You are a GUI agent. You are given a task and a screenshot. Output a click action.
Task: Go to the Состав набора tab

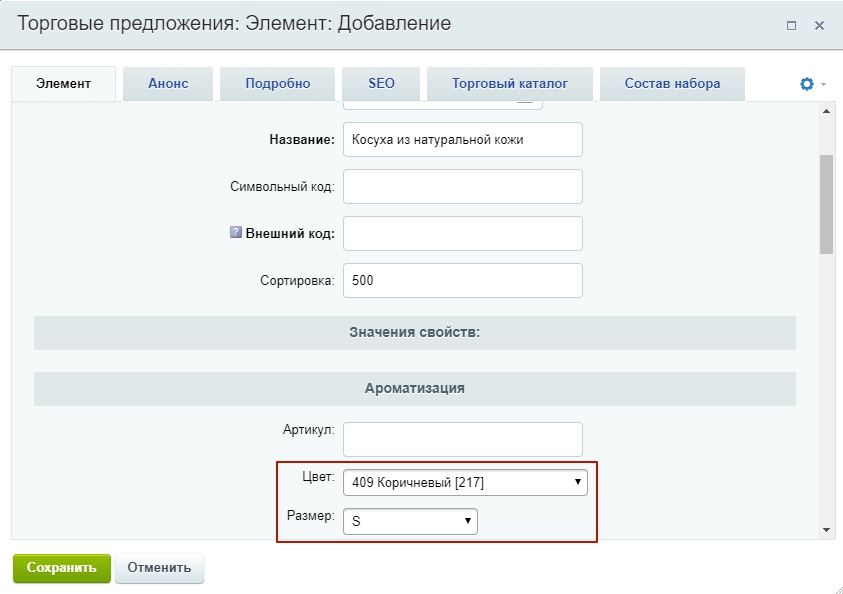click(x=672, y=83)
